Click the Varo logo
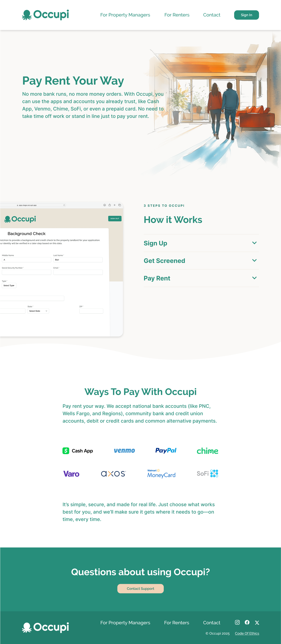Viewport: 281px width, 644px height. pyautogui.click(x=71, y=474)
